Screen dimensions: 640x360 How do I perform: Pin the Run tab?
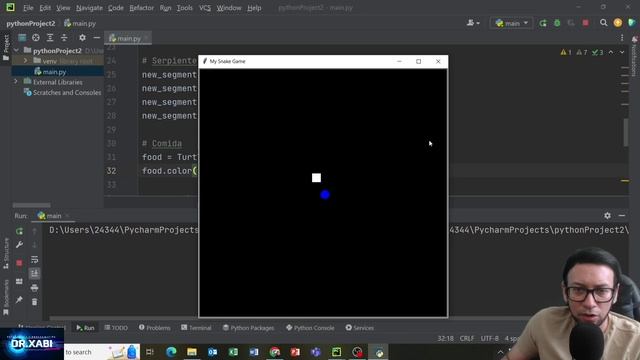[19, 300]
